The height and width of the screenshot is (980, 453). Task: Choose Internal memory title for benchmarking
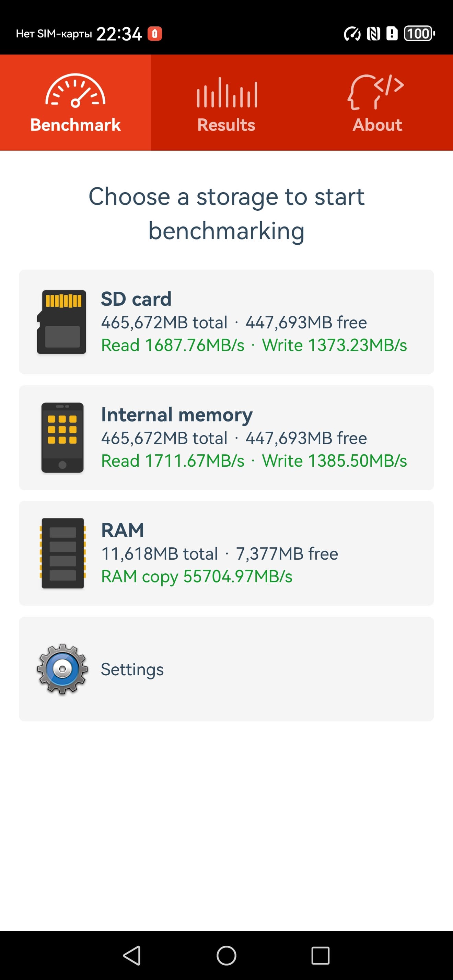pos(176,414)
